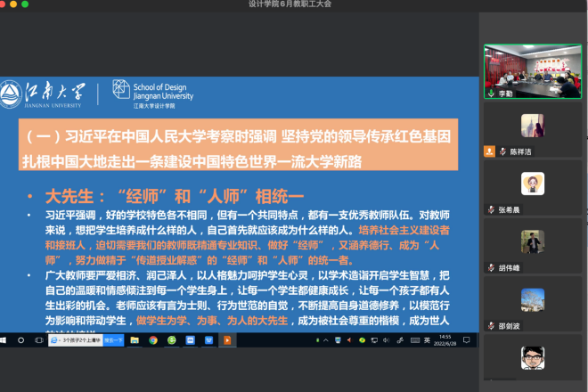
Task: Select 李勤's active video tile
Action: click(532, 71)
